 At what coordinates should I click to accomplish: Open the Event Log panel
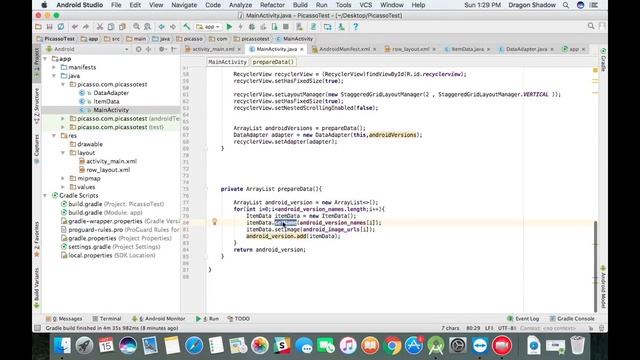(523, 319)
